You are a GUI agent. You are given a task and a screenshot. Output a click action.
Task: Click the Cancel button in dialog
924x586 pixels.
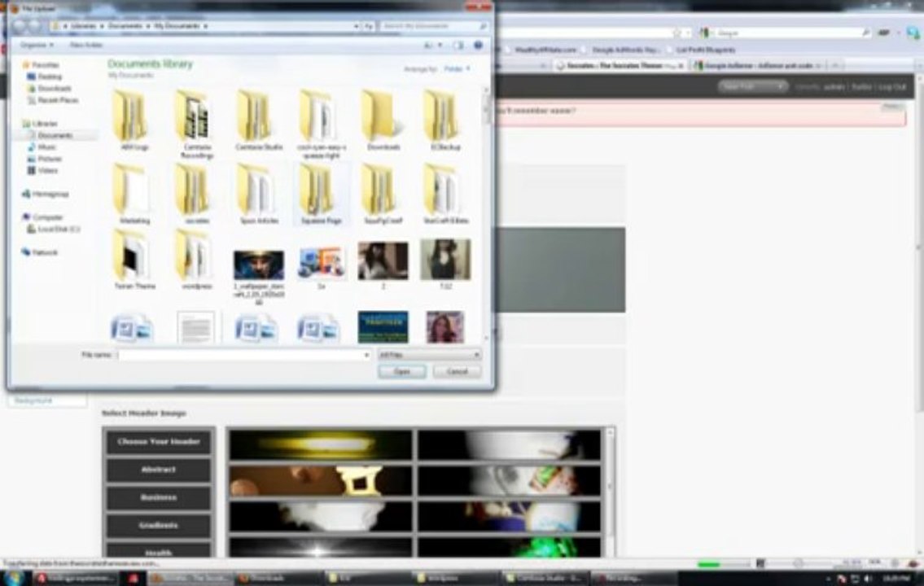click(x=458, y=372)
